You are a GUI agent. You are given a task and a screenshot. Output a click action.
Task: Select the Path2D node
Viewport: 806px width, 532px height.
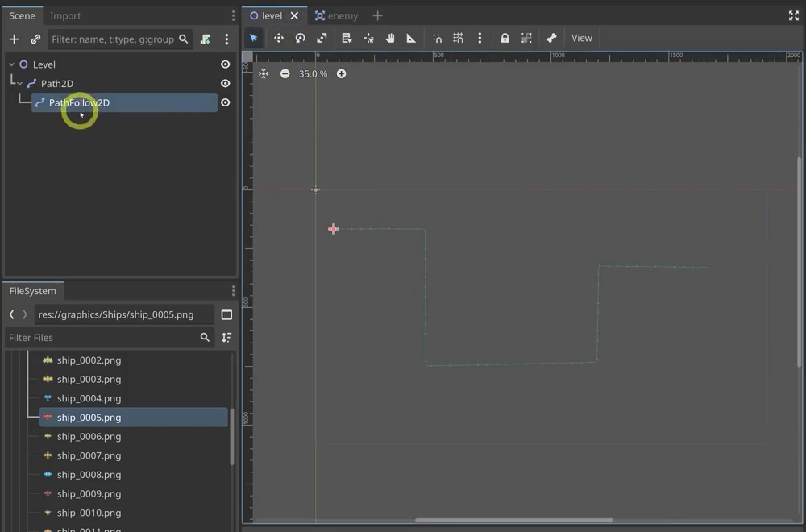click(x=57, y=83)
